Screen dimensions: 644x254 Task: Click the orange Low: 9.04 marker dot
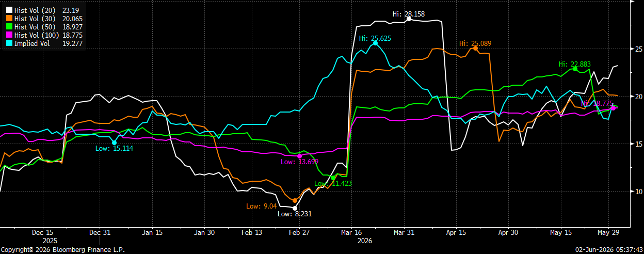tap(295, 200)
